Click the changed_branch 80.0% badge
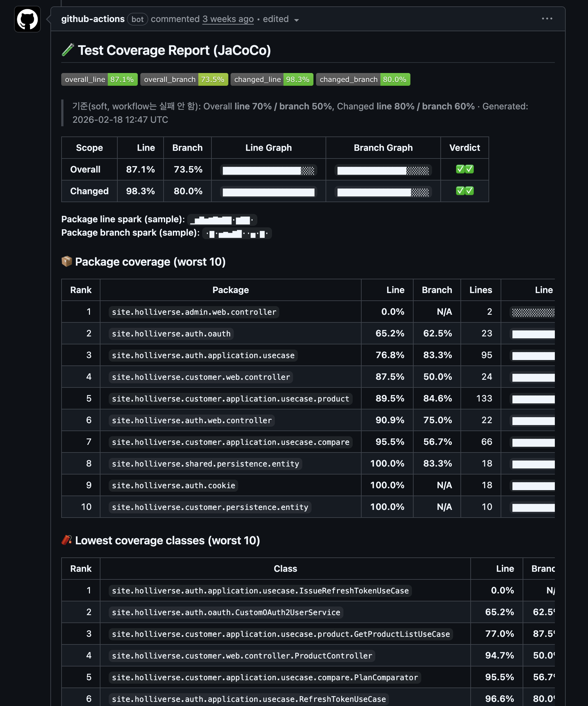 363,79
